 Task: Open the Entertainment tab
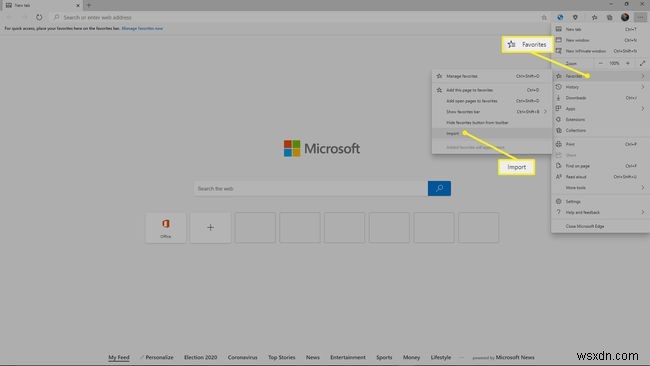[x=348, y=357]
